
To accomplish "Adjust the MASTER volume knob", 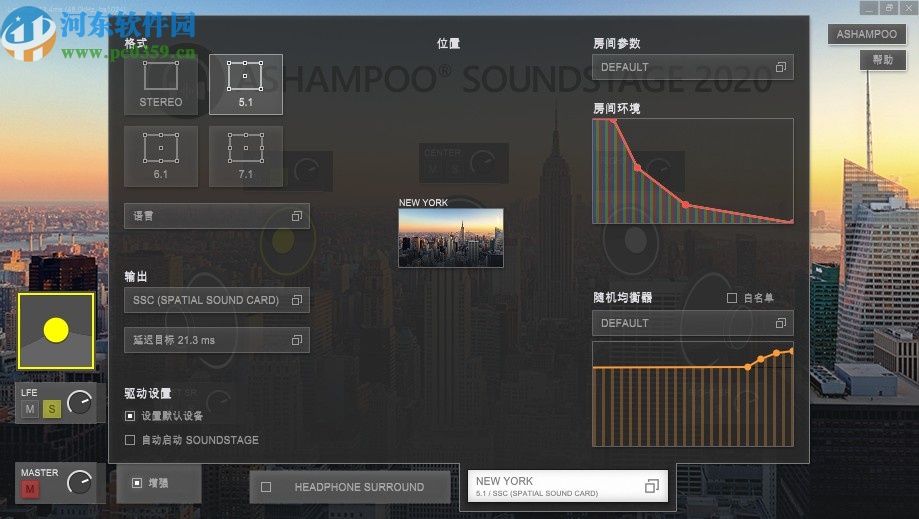I will pos(80,482).
